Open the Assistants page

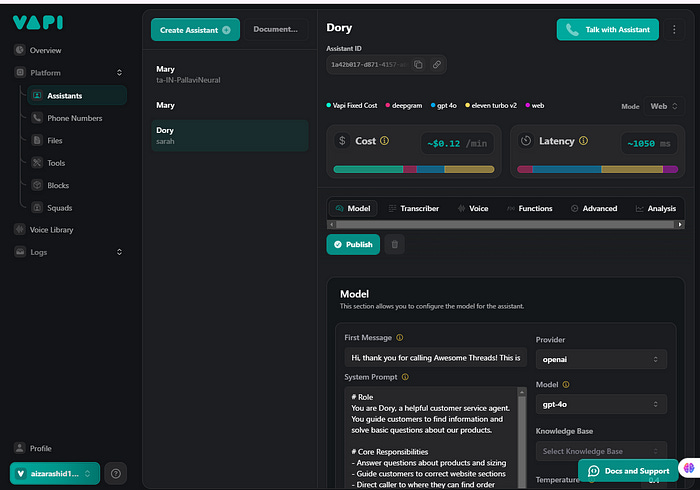[x=77, y=96]
